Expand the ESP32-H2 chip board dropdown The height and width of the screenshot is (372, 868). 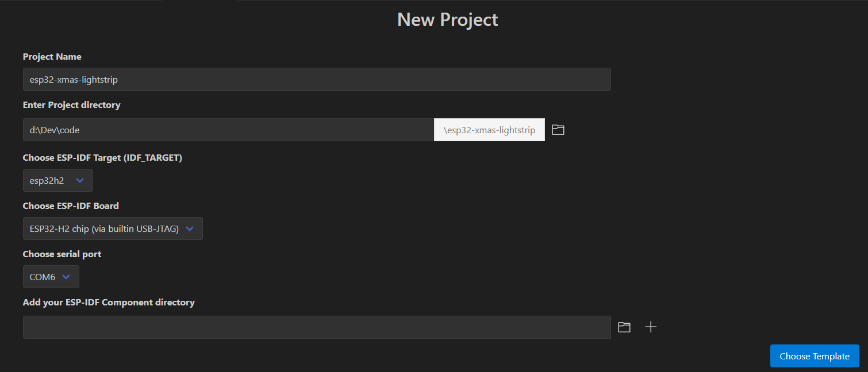[x=113, y=228]
